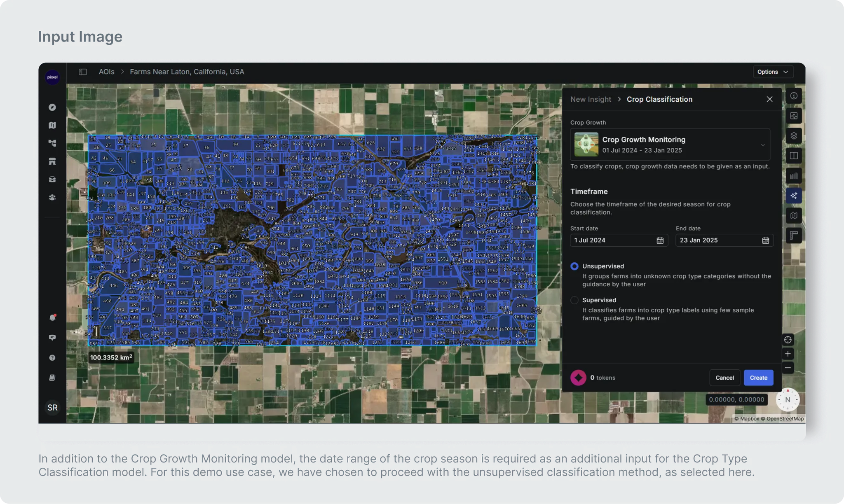Click the compass explore icon in left sidebar
Viewport: 844px width, 504px height.
[52, 107]
